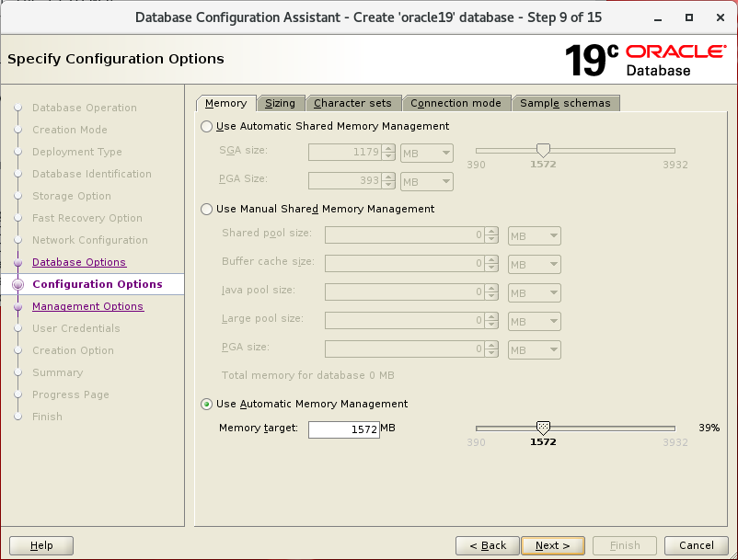Viewport: 738px width, 560px height.
Task: Open the top PGA Size MB unit dropdown
Action: pos(427,181)
